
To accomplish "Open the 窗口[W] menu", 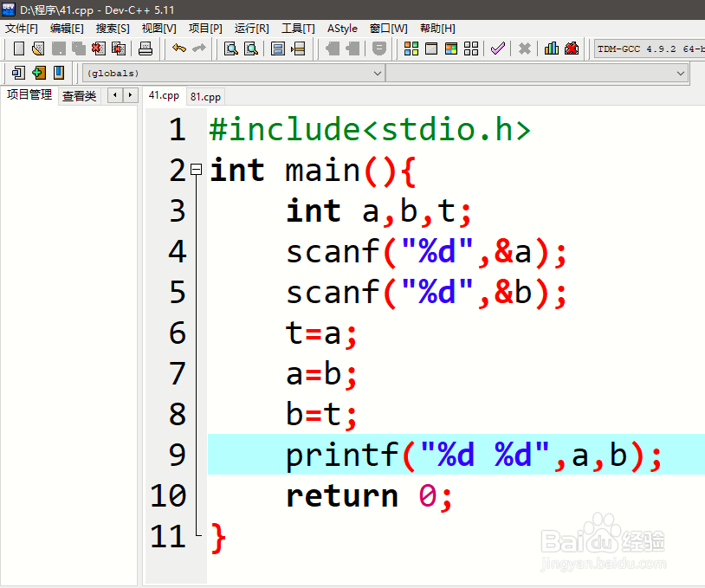I will tap(389, 29).
